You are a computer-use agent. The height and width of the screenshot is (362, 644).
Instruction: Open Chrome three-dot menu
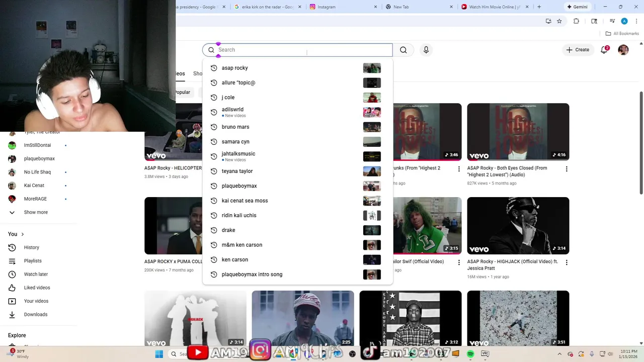coord(636,21)
